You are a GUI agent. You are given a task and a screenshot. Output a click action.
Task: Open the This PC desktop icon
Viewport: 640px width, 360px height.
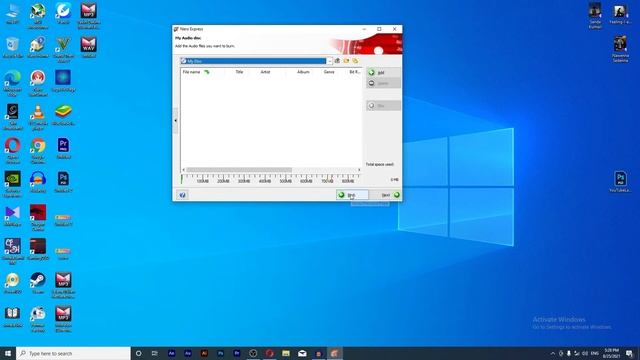coord(13,13)
